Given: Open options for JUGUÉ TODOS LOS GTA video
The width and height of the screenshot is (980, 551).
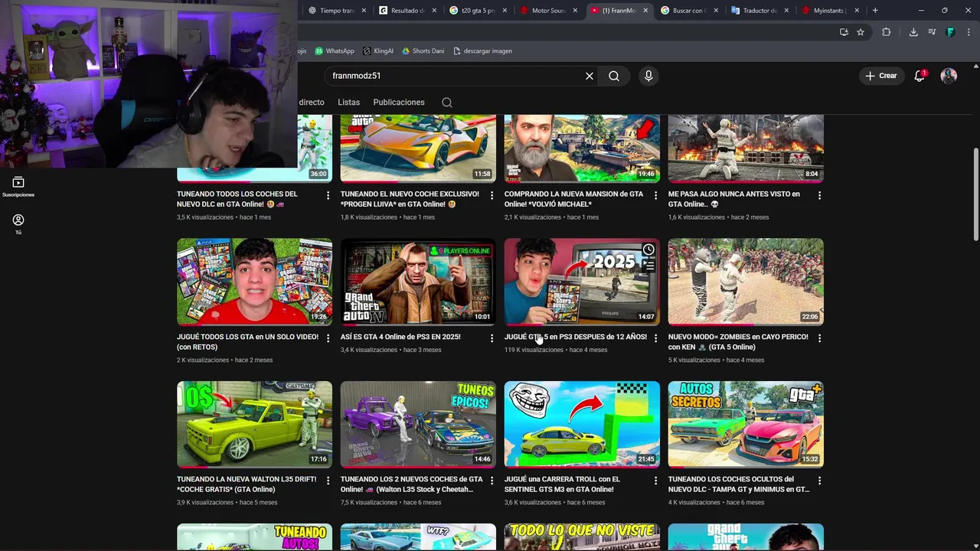Looking at the screenshot, I should click(x=328, y=338).
